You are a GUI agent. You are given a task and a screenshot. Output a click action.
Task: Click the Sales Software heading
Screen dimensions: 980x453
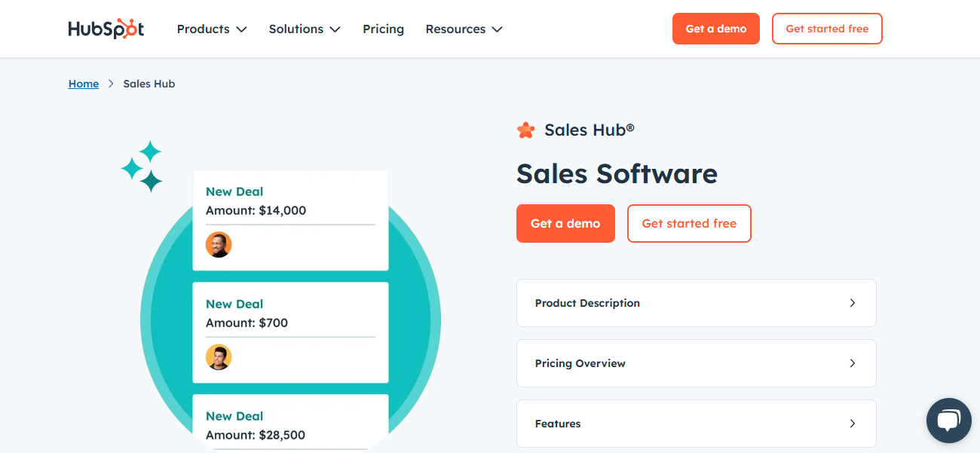[617, 173]
